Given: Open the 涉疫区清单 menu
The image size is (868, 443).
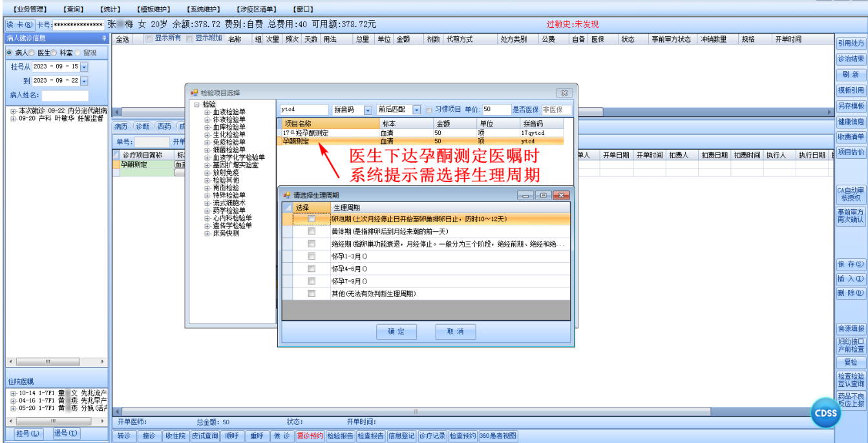Looking at the screenshot, I should (257, 9).
